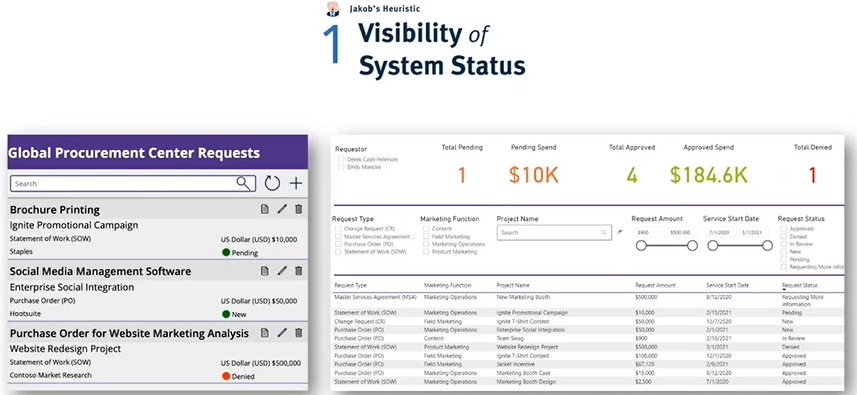The width and height of the screenshot is (857, 395).
Task: Click the refresh icon beside the search box
Action: coord(272,183)
